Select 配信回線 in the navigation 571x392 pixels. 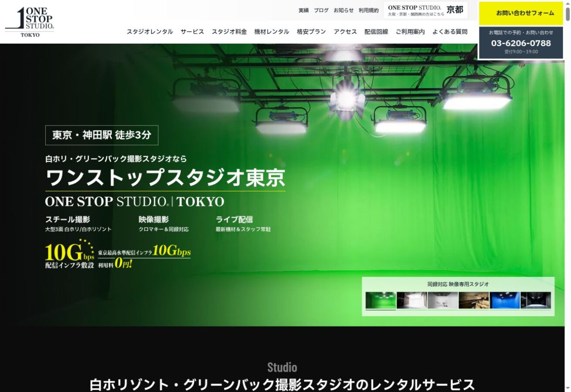click(376, 32)
